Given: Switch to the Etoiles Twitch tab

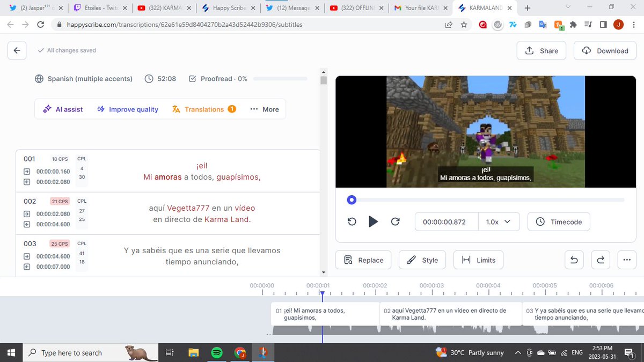Looking at the screenshot, I should tap(101, 8).
